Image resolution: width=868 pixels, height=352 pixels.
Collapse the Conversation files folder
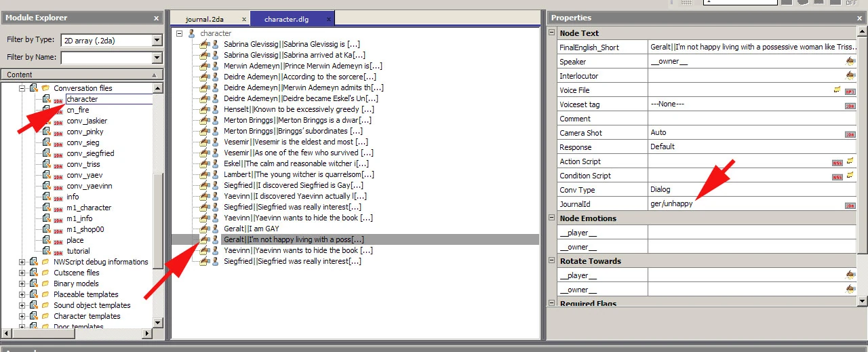(22, 88)
